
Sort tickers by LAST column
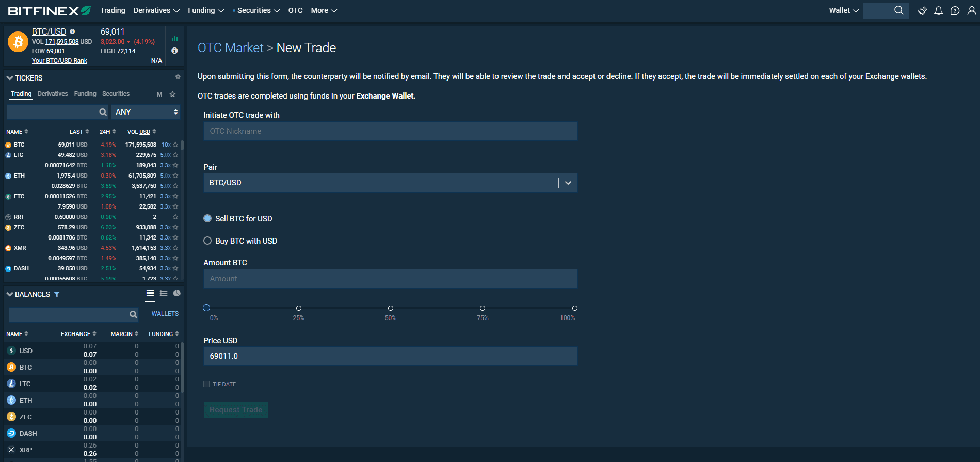coord(79,132)
